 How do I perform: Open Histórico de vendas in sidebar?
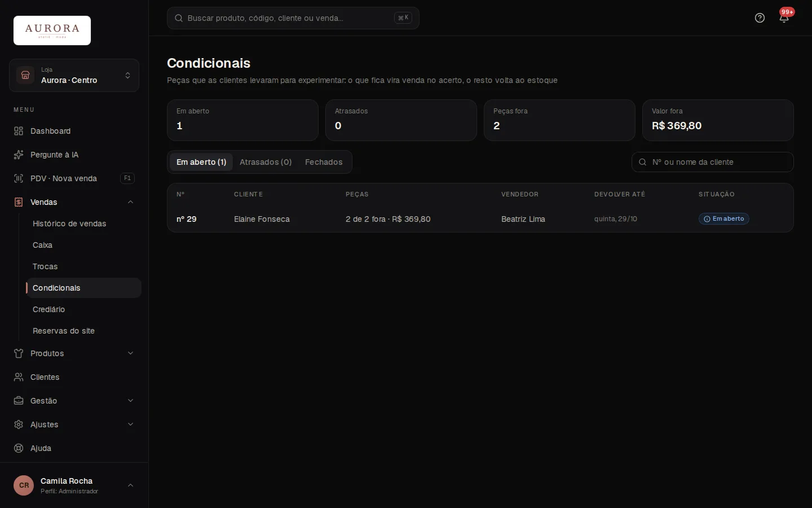83,224
